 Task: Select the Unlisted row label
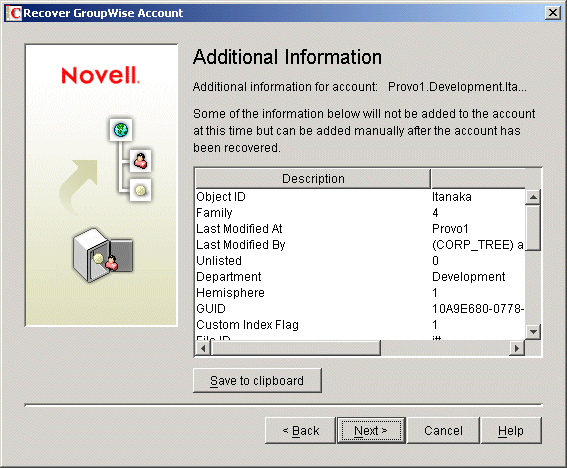point(219,260)
